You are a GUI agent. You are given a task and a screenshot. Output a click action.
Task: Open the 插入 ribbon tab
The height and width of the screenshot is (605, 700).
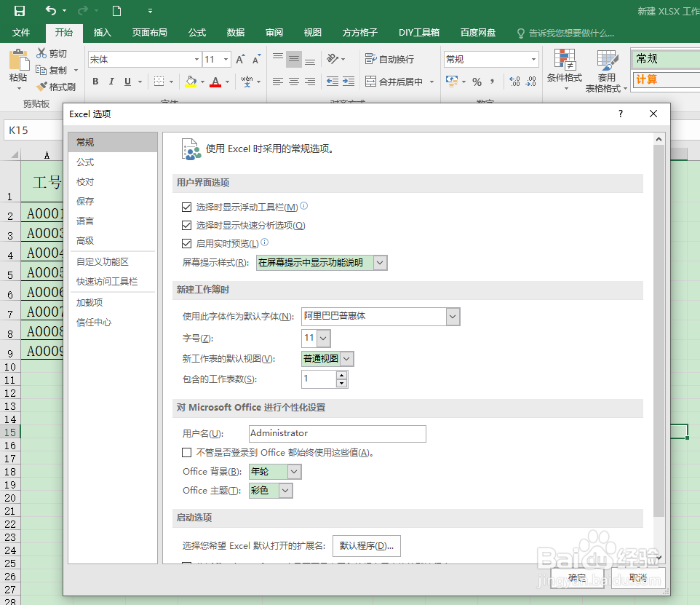pos(102,33)
